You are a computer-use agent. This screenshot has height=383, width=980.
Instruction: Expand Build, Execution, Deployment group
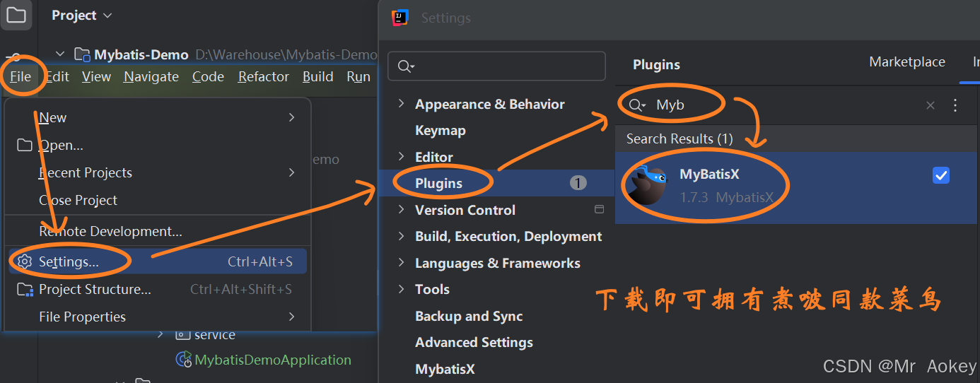coord(402,236)
